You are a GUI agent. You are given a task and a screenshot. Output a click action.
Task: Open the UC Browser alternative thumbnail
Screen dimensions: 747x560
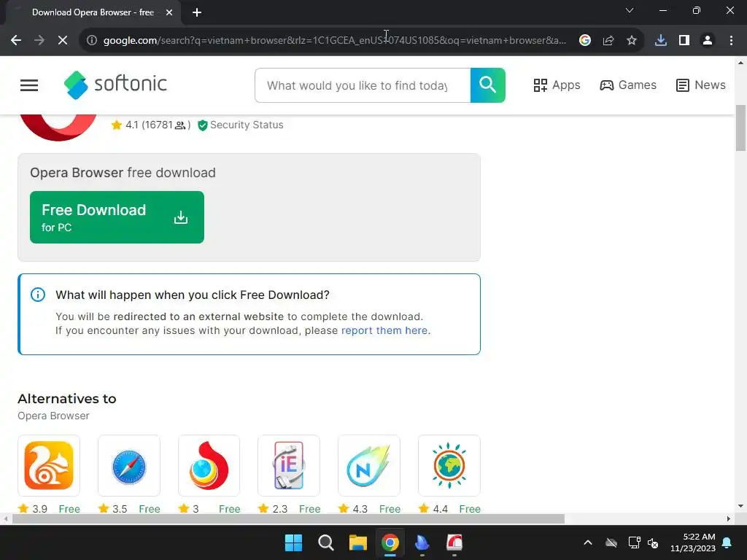(49, 465)
